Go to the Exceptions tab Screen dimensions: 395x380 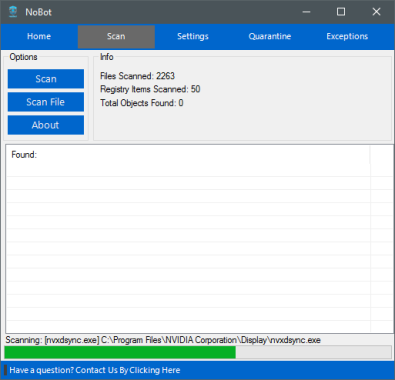[347, 36]
